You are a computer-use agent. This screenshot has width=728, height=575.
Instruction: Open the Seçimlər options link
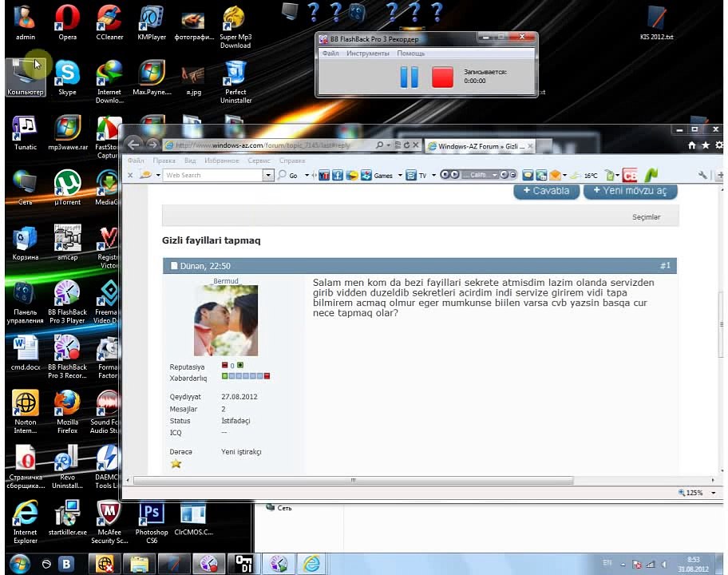tap(646, 217)
